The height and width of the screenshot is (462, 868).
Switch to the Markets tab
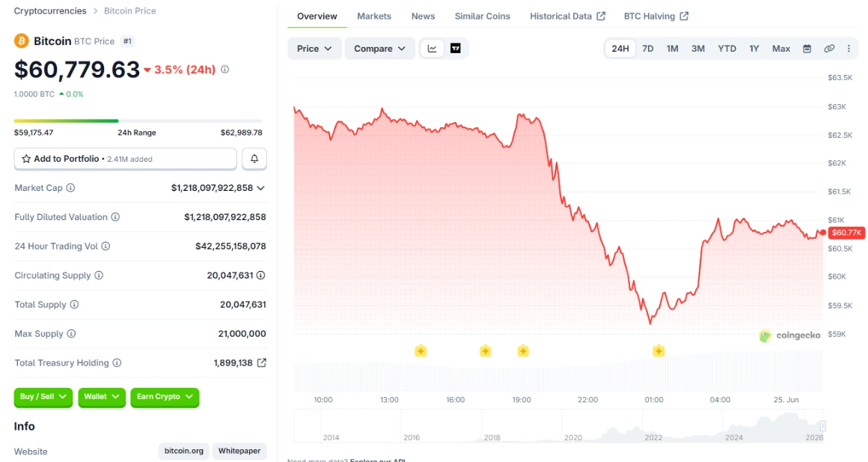374,16
